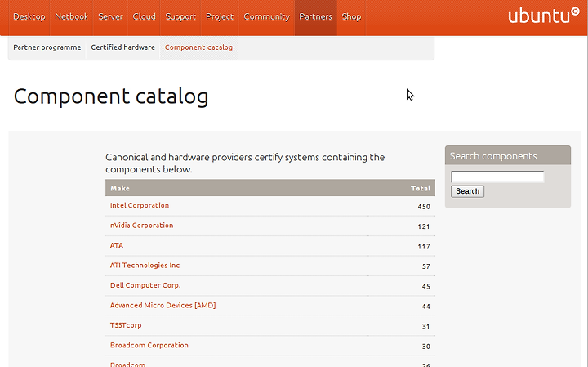Click the Search components input field
Viewport: 588px width, 367px height.
tap(497, 177)
